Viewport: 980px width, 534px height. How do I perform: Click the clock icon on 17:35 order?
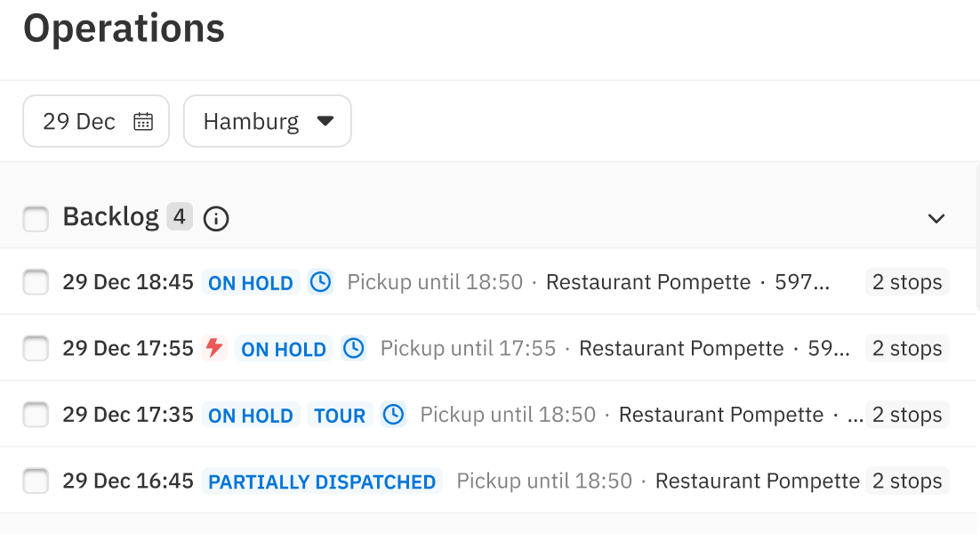[393, 415]
